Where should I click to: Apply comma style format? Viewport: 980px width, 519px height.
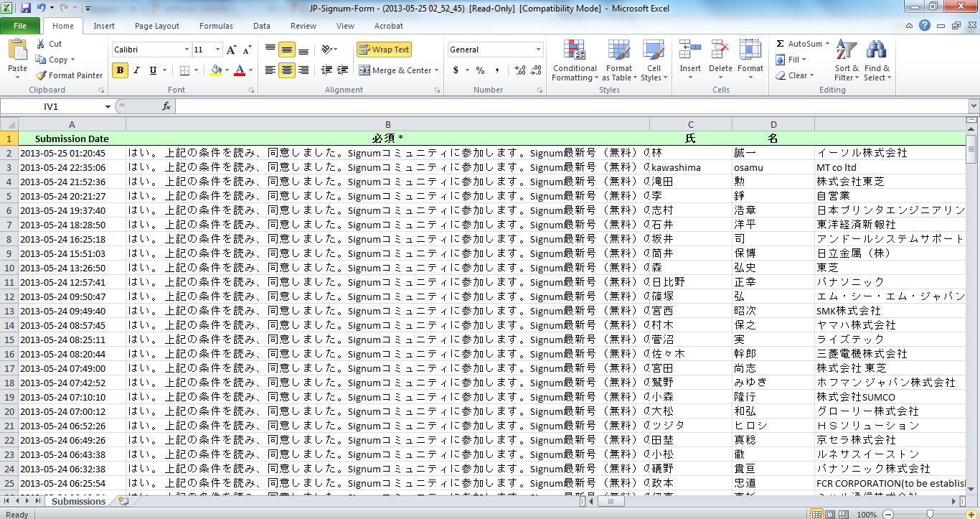pos(497,70)
